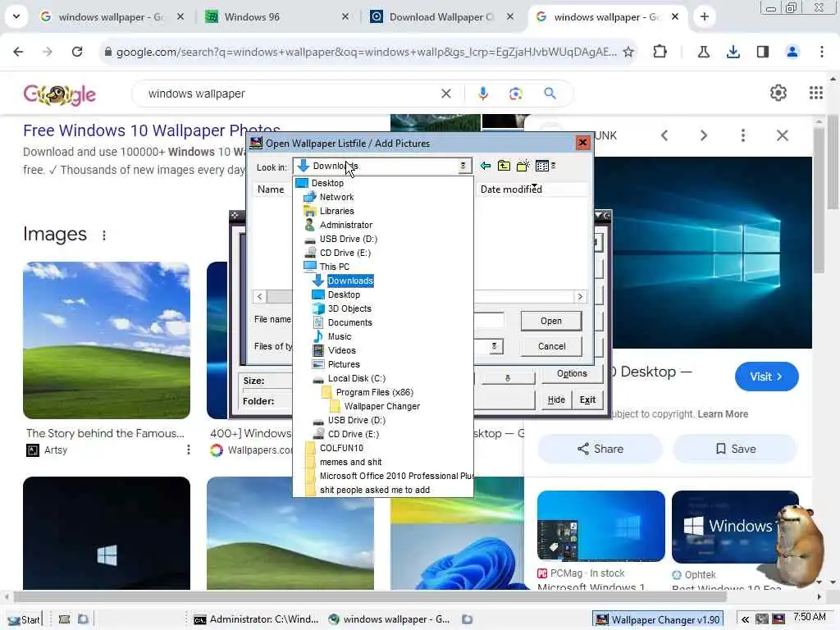
Task: Switch to the Windows 96 tab
Action: (x=275, y=17)
